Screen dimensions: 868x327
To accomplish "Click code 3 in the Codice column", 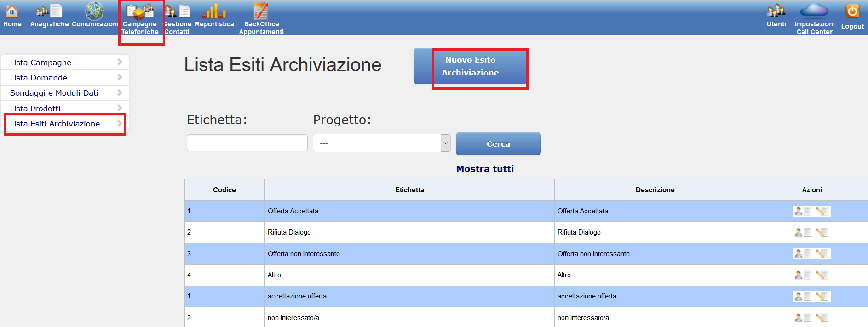I will (189, 254).
